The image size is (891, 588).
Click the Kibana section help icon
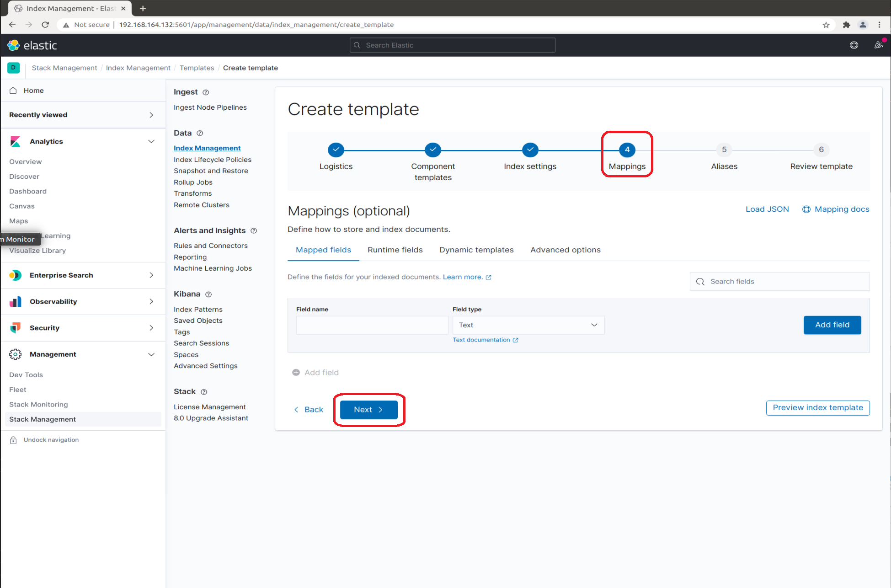click(x=208, y=294)
